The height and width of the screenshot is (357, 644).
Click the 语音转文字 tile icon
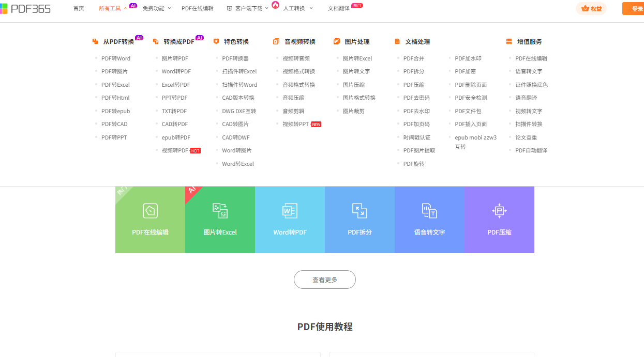pyautogui.click(x=429, y=211)
